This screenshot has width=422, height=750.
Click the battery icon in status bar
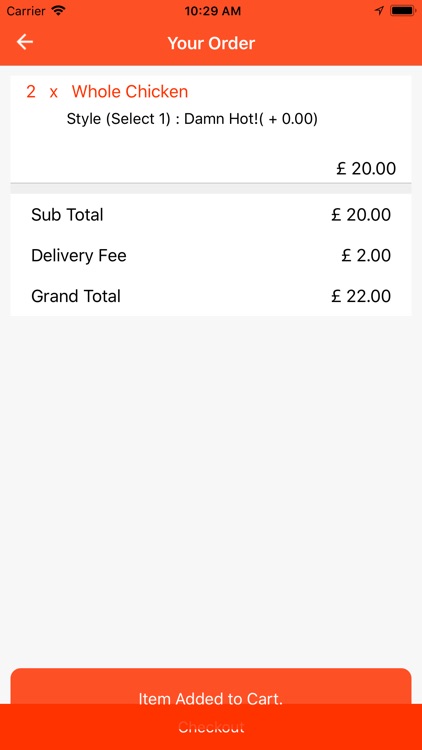tap(402, 11)
